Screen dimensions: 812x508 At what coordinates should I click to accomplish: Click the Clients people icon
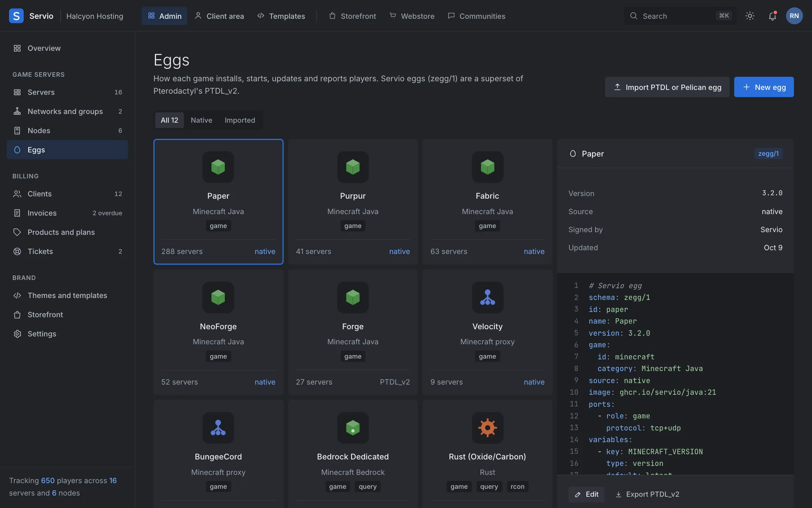click(17, 194)
